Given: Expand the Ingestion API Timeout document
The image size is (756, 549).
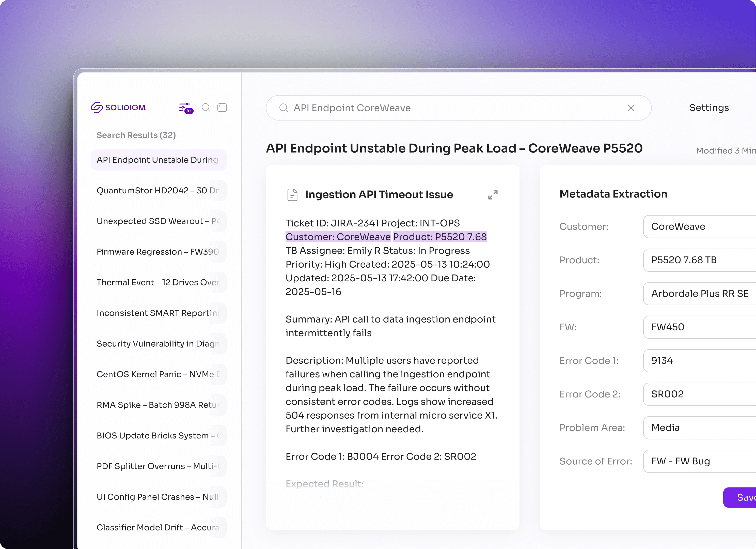Looking at the screenshot, I should [493, 195].
